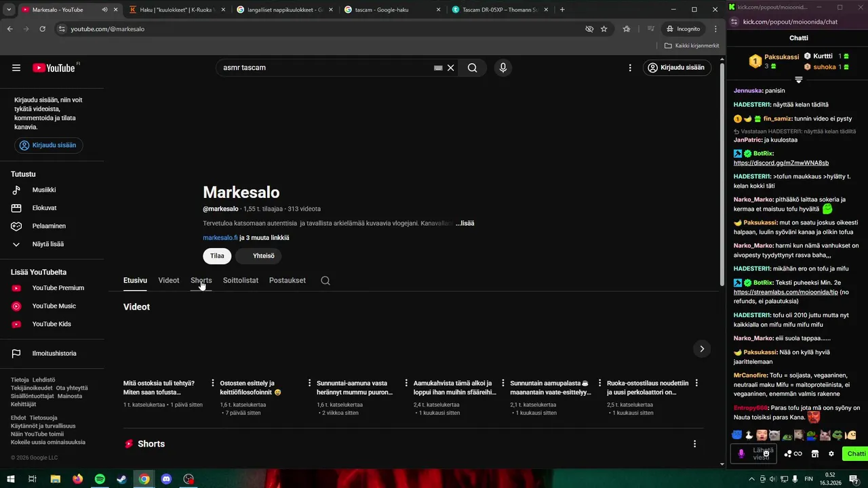Screen dimensions: 868x488
Task: Open options menu for Ostosten esittely video
Action: [x=310, y=384]
